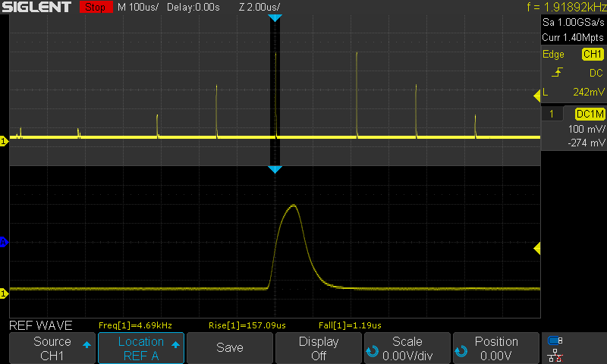Image resolution: width=607 pixels, height=364 pixels.
Task: Click the blue arrow on Location softkey
Action: 175,344
